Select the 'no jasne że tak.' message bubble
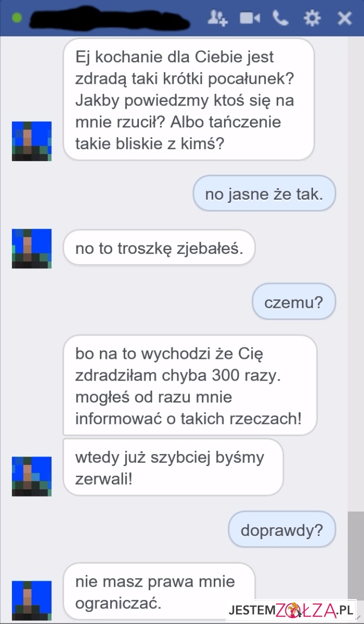Image resolution: width=364 pixels, height=624 pixels. 264,194
